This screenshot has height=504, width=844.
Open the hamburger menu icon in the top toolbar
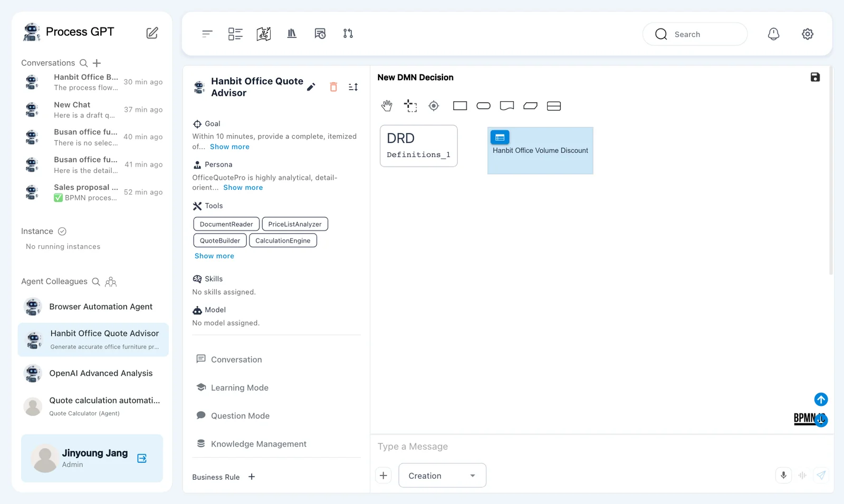207,34
